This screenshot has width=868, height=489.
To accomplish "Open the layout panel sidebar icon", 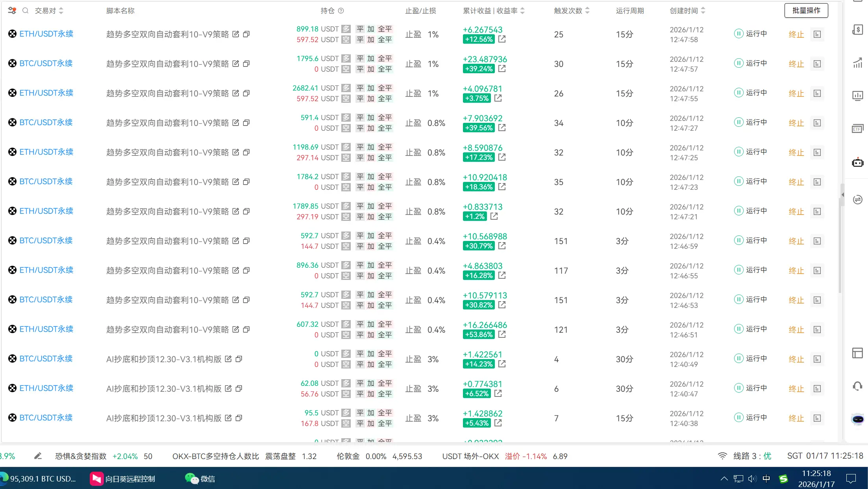I will point(857,353).
